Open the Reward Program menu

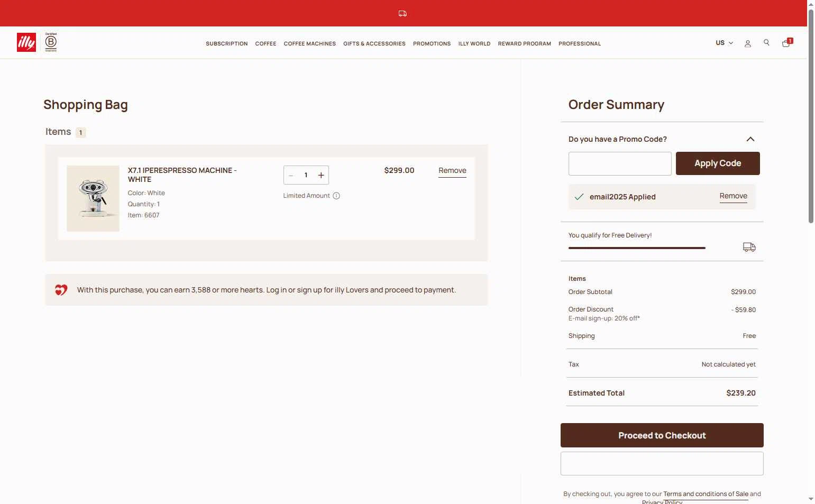pyautogui.click(x=525, y=44)
